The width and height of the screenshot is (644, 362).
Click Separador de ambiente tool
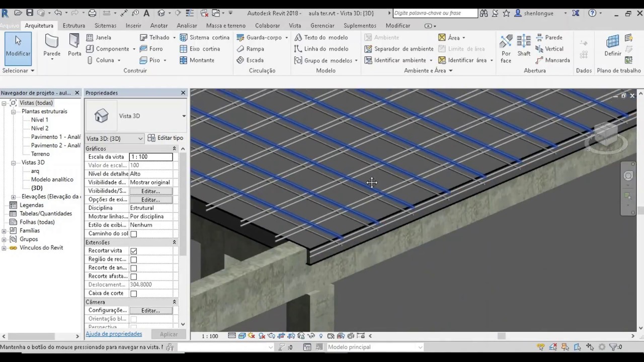coord(399,49)
